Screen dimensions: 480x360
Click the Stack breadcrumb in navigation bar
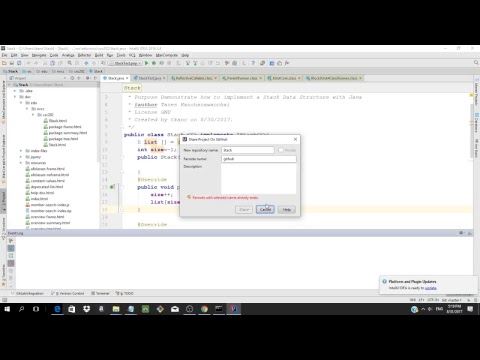pyautogui.click(x=11, y=71)
